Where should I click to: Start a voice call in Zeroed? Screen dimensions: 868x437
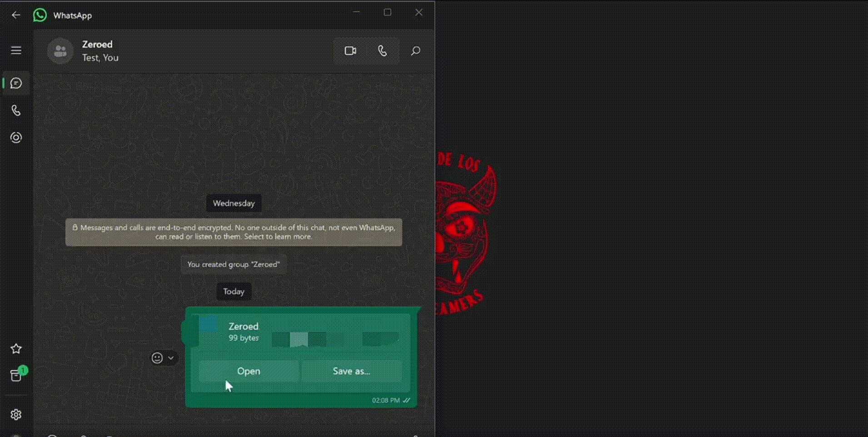[x=383, y=51]
